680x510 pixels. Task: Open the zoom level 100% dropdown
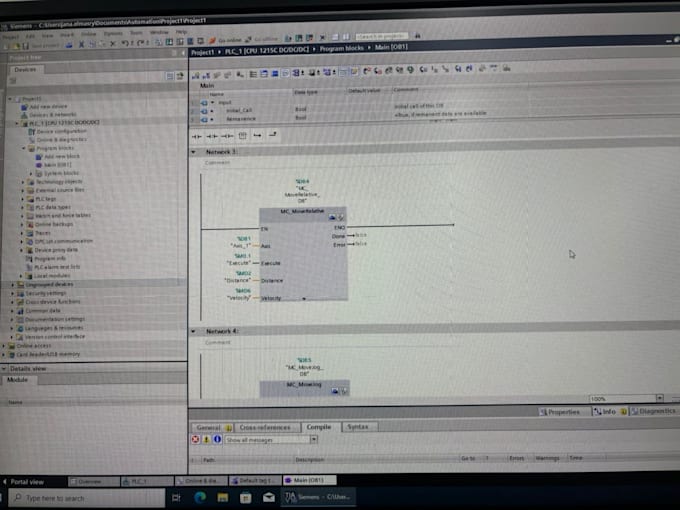tap(659, 398)
